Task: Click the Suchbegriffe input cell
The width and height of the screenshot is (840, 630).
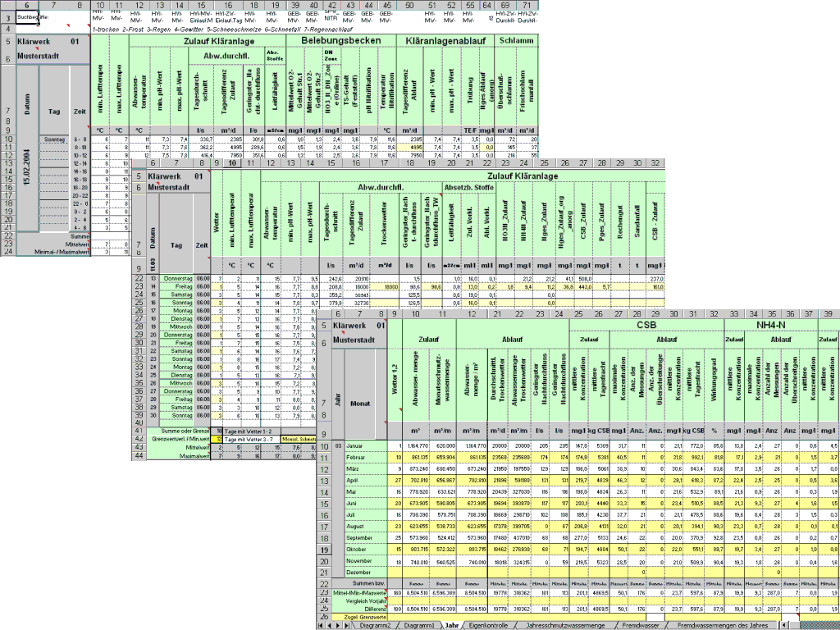Action: pos(27,16)
